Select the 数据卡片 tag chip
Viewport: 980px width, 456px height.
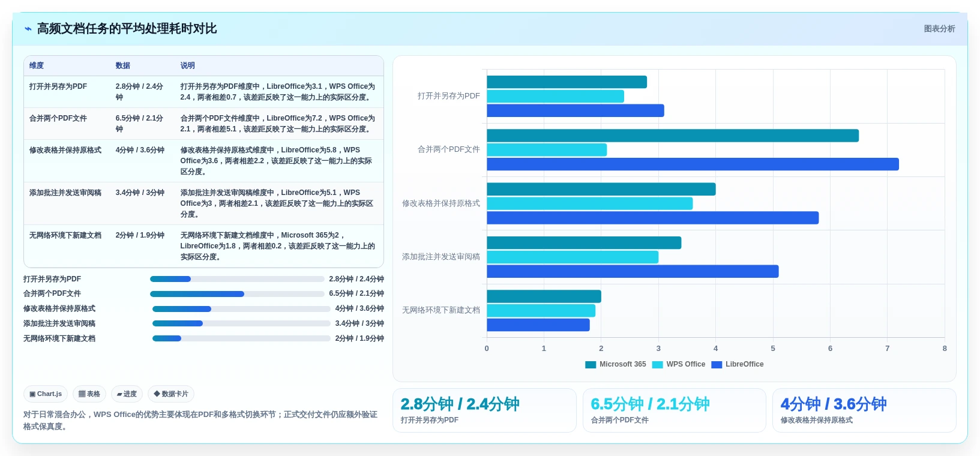pos(171,394)
